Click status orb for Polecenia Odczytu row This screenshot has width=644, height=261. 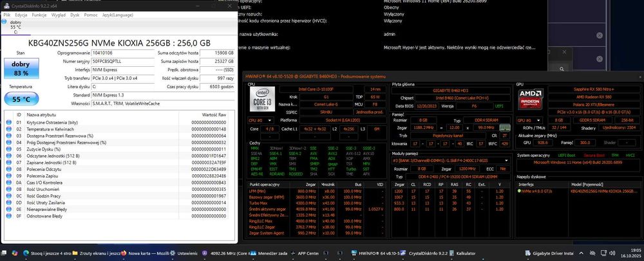(x=9, y=169)
